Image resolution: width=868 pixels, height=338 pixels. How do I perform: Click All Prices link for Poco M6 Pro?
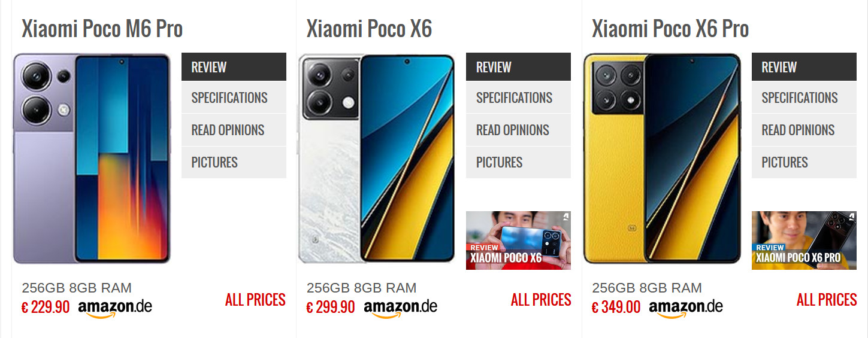tap(255, 300)
